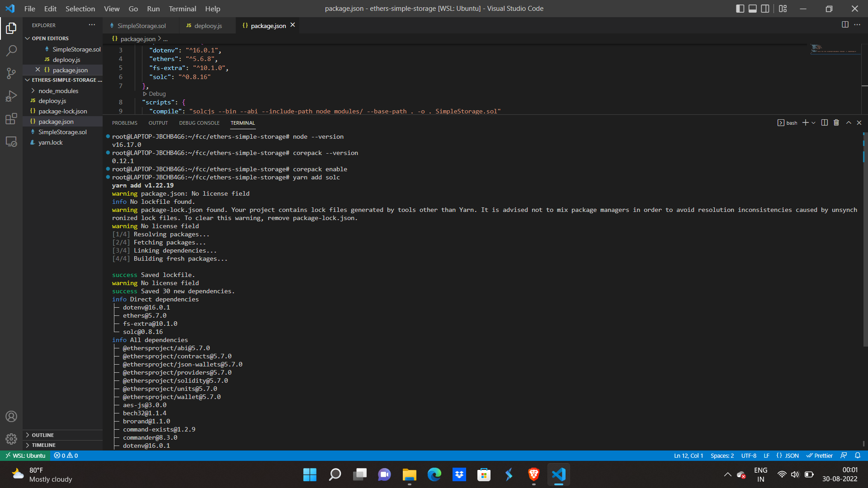Change UTF-8 file encoding

749,455
